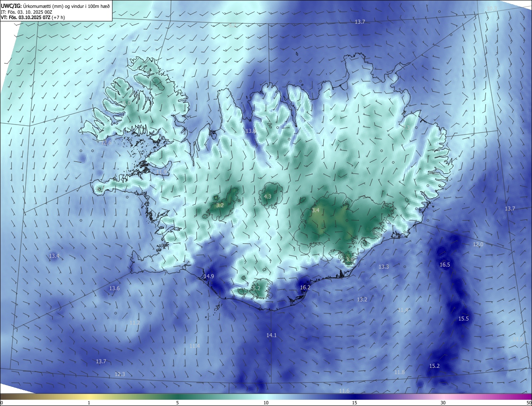Click the 15.2 value on the map
Screen dimensions: 532x406
[x=434, y=366]
